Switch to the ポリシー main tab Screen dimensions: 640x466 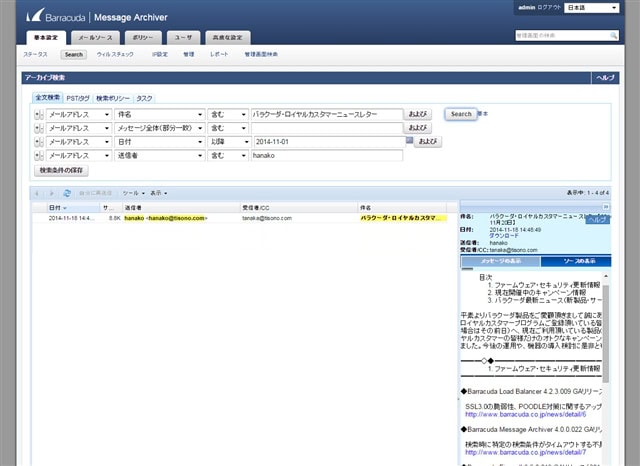[143, 38]
